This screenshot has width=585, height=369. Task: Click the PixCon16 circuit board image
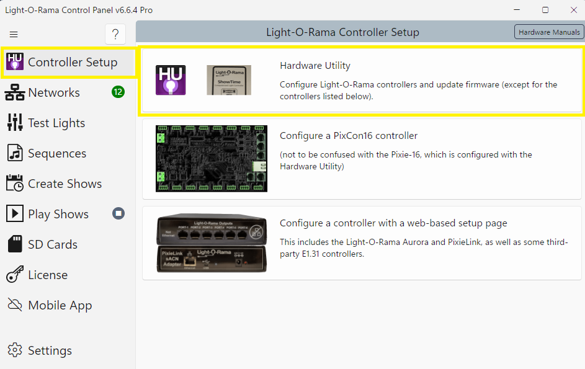coord(212,159)
